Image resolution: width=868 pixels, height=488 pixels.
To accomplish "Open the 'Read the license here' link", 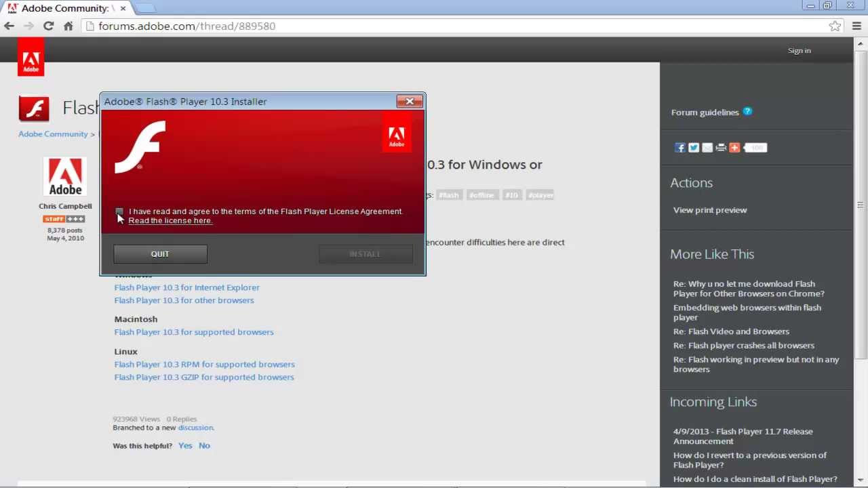I will [x=170, y=220].
